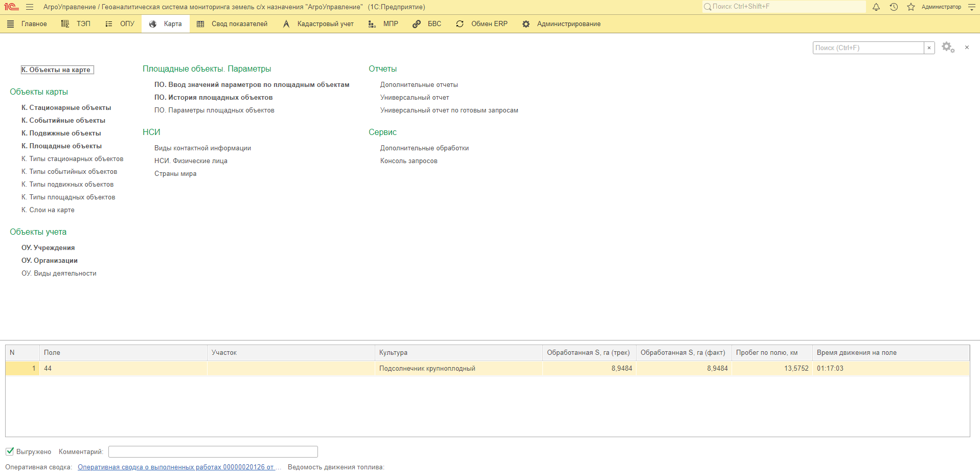Select the time value 01:17:03
The width and height of the screenshot is (980, 476).
[891, 369]
